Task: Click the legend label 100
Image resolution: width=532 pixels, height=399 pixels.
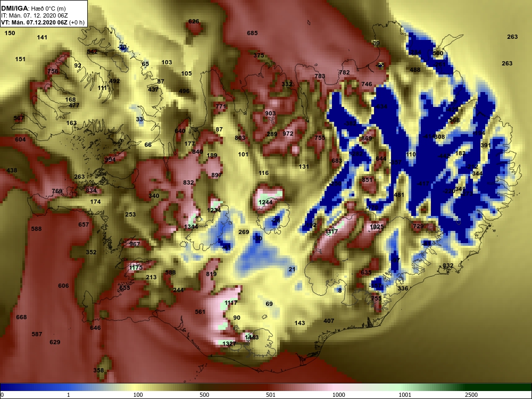Action: click(x=138, y=395)
